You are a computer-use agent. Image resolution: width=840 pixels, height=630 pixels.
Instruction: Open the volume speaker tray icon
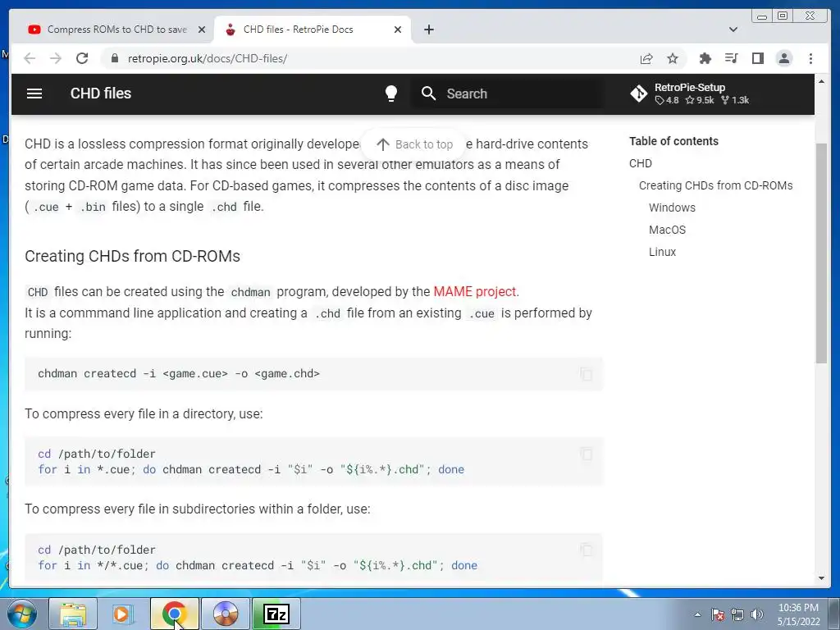coord(757,614)
